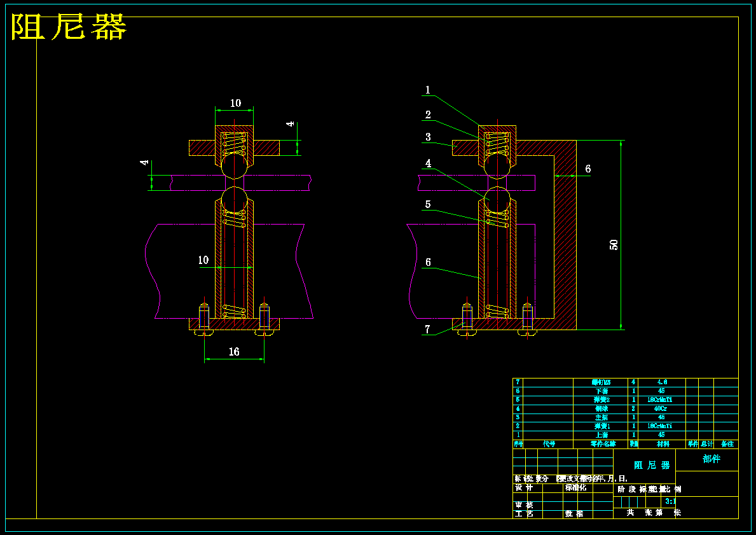Select the 16 screw spacing dimension

click(x=234, y=352)
